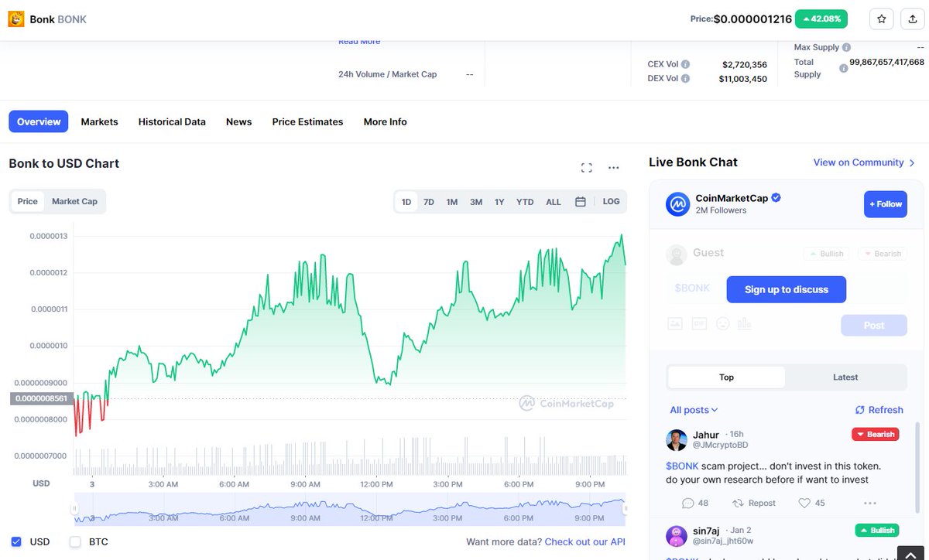Open Check out our API link

(584, 542)
